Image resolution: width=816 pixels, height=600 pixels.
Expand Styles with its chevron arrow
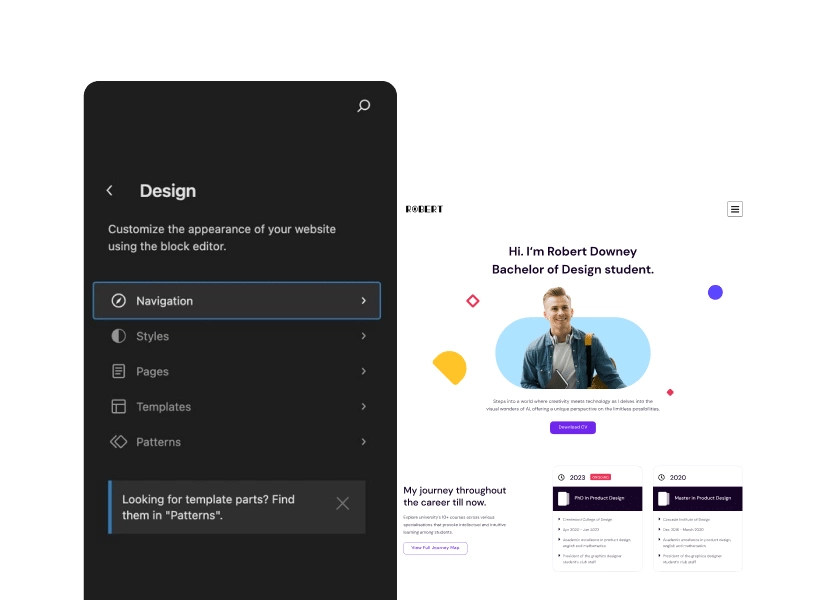[x=363, y=336]
